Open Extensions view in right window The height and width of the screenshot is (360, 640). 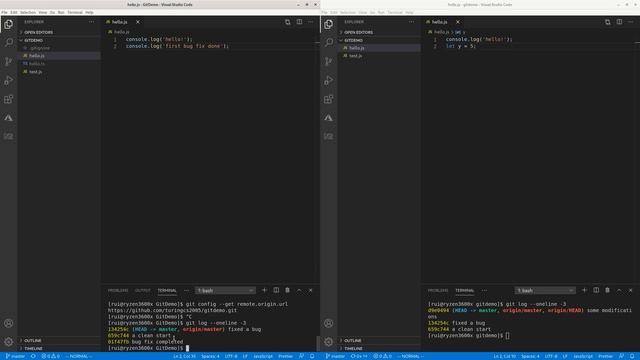(x=329, y=99)
